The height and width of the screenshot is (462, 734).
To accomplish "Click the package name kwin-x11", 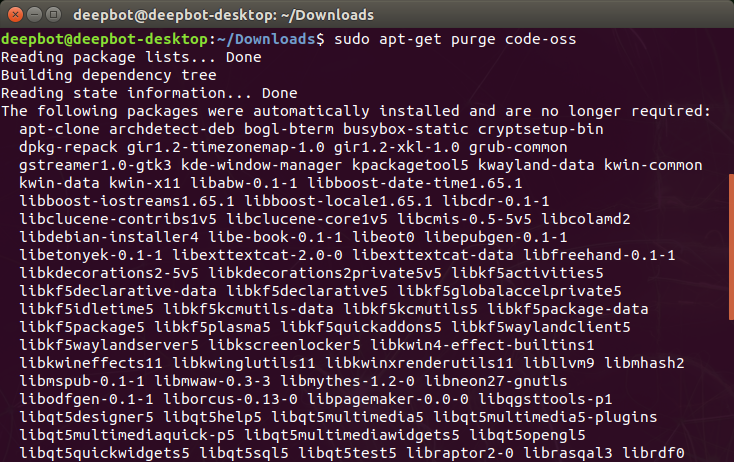I will 145,183.
